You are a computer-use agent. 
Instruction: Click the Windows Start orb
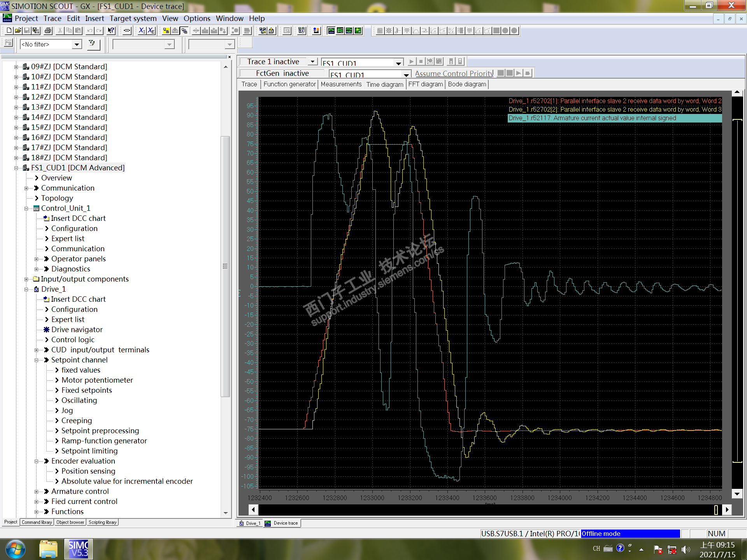coord(15,549)
